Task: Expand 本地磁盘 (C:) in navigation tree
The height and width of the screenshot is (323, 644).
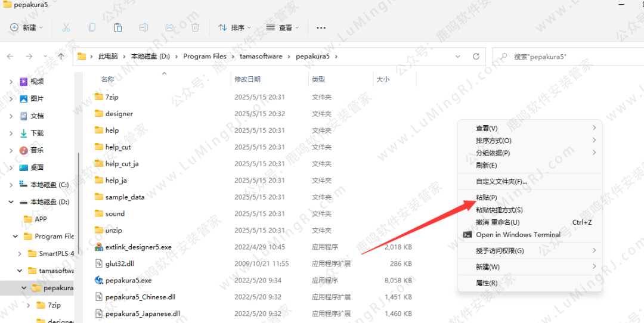Action: click(x=11, y=185)
